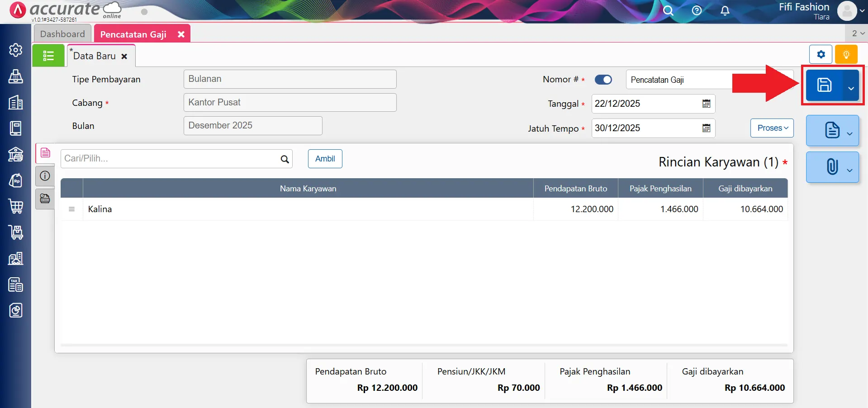Open the Proses dropdown menu
This screenshot has height=408, width=868.
(772, 128)
